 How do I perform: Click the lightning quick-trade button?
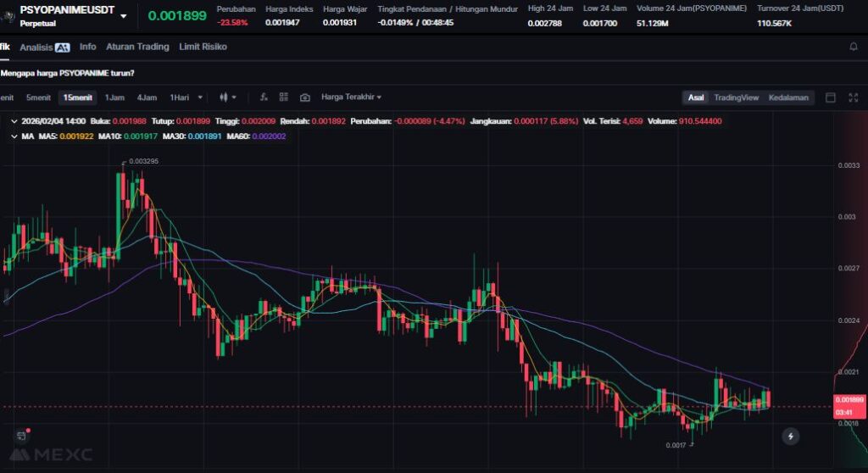(791, 437)
